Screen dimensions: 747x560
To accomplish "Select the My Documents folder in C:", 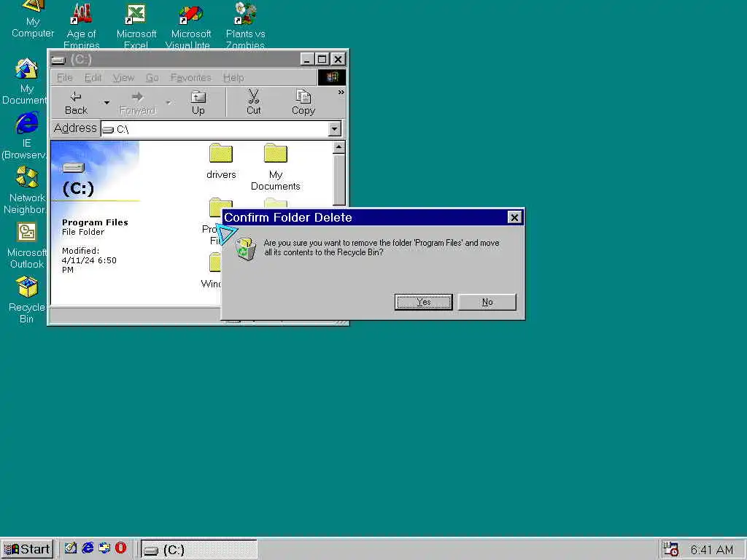I will [x=275, y=167].
